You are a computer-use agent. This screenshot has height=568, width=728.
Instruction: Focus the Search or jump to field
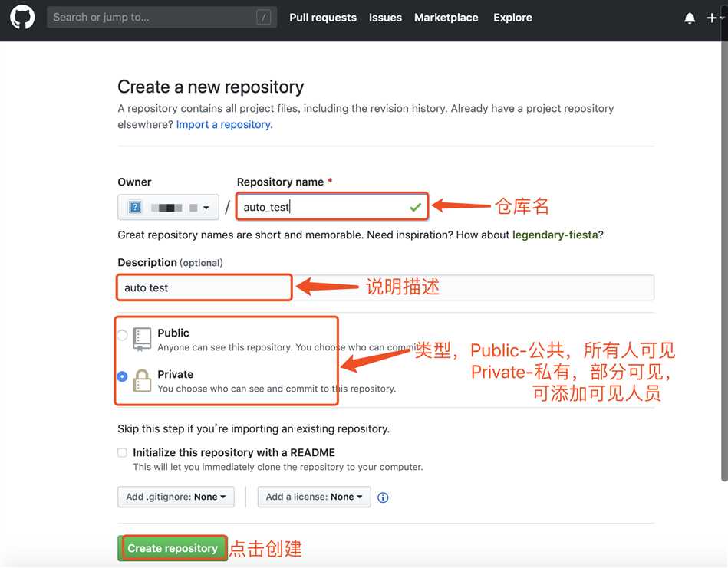pyautogui.click(x=162, y=18)
